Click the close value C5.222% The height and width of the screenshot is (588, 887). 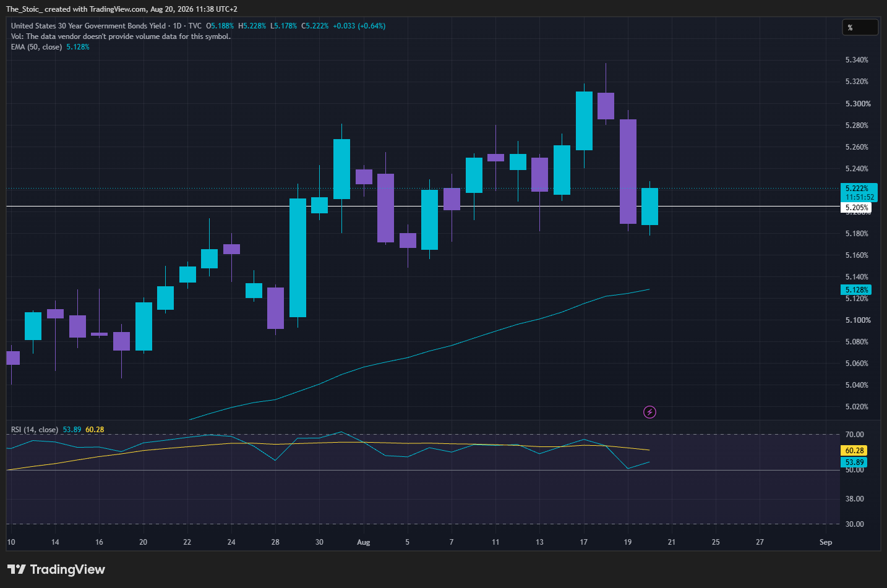(x=315, y=26)
